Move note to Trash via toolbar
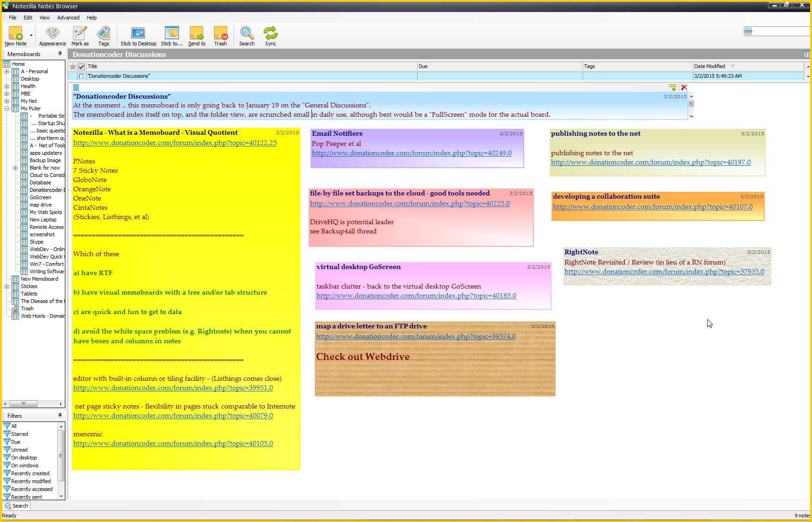 pos(221,36)
